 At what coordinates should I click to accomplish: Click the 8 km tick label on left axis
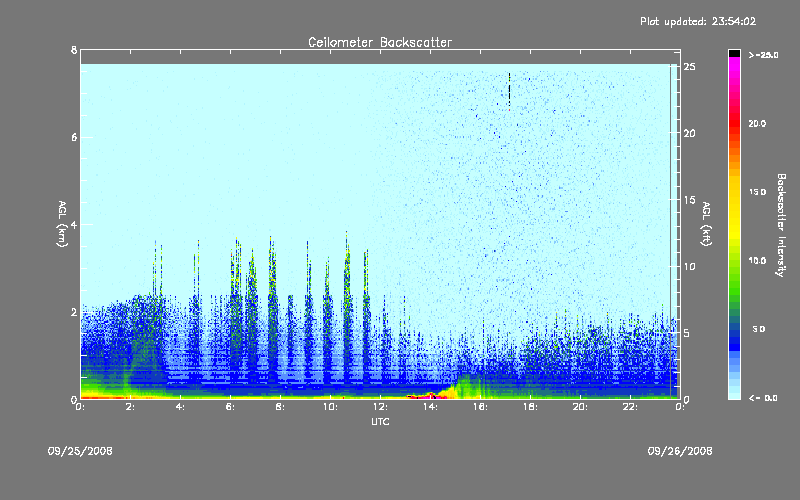[74, 50]
